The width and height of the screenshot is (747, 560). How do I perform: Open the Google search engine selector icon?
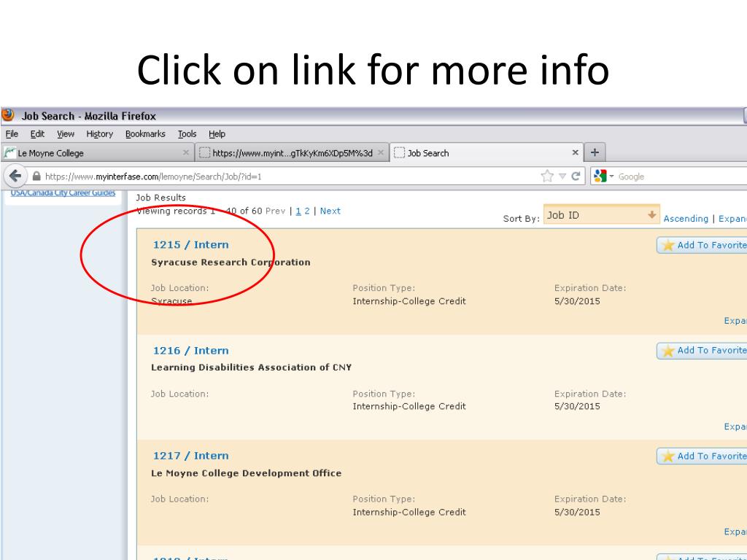click(x=600, y=176)
